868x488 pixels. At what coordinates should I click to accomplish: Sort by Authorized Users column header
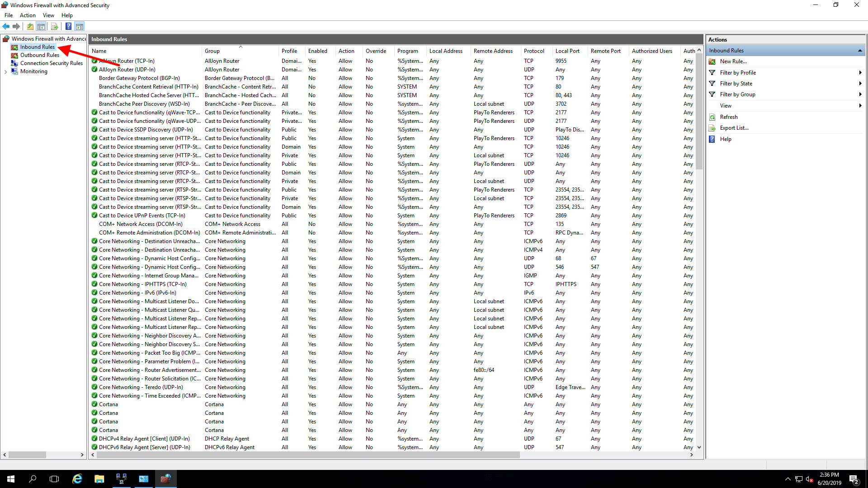click(x=655, y=51)
